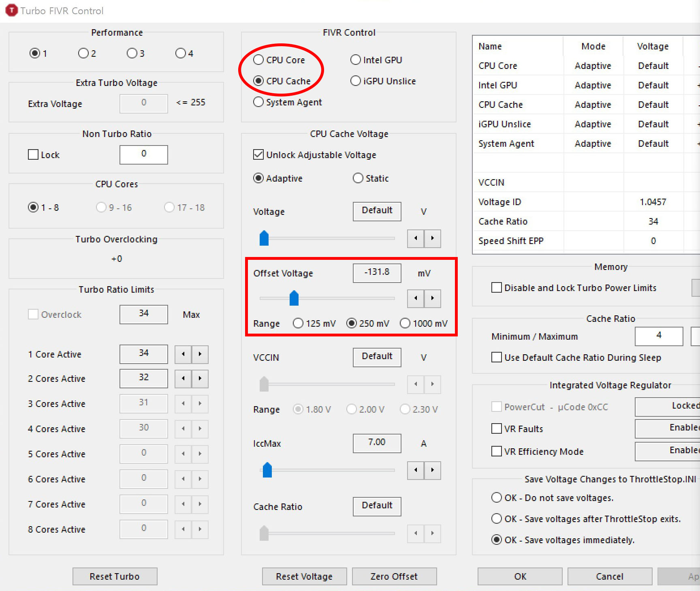The image size is (700, 591).
Task: Click the Voltage slider thumb
Action: tap(264, 238)
